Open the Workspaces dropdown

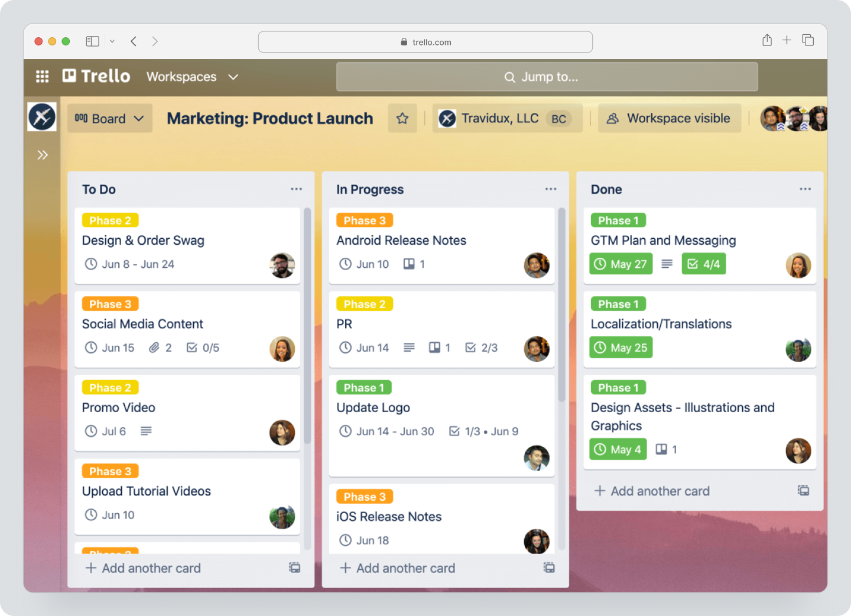click(191, 76)
